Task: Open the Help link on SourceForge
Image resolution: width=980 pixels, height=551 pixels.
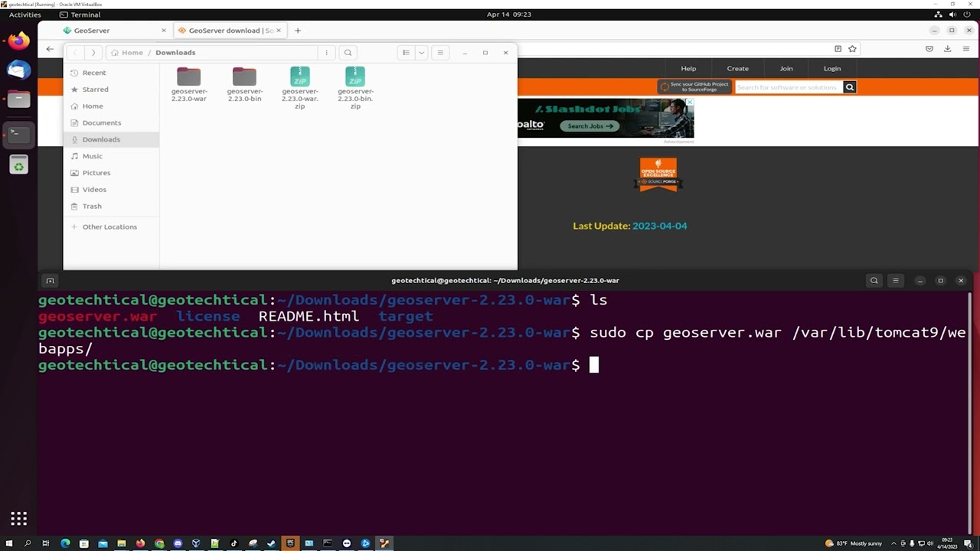Action: click(x=688, y=69)
